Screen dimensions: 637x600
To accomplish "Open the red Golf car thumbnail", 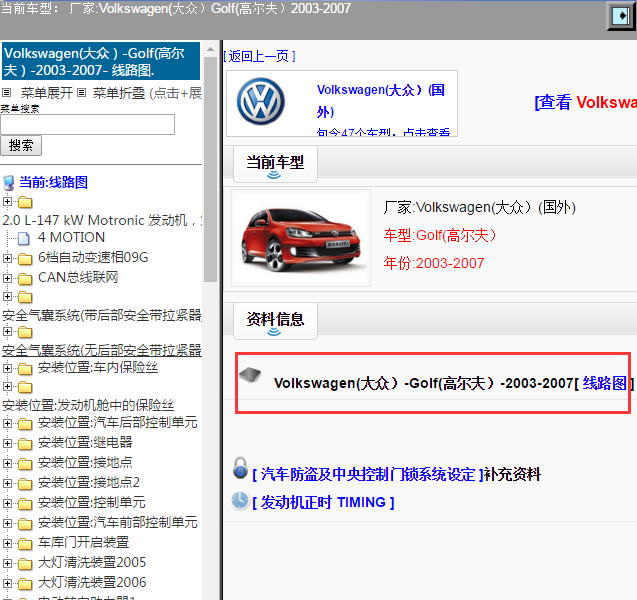I will pos(301,238).
